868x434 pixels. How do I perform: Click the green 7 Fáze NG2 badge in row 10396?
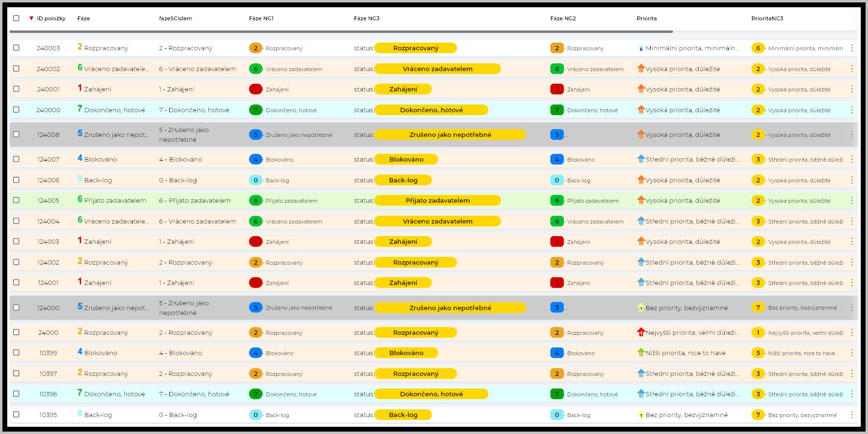tap(557, 394)
